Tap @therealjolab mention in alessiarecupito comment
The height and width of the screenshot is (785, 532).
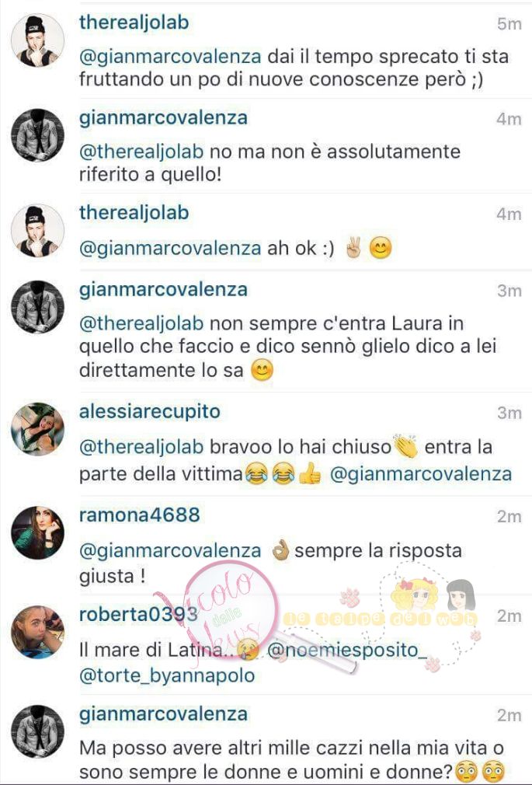point(141,447)
